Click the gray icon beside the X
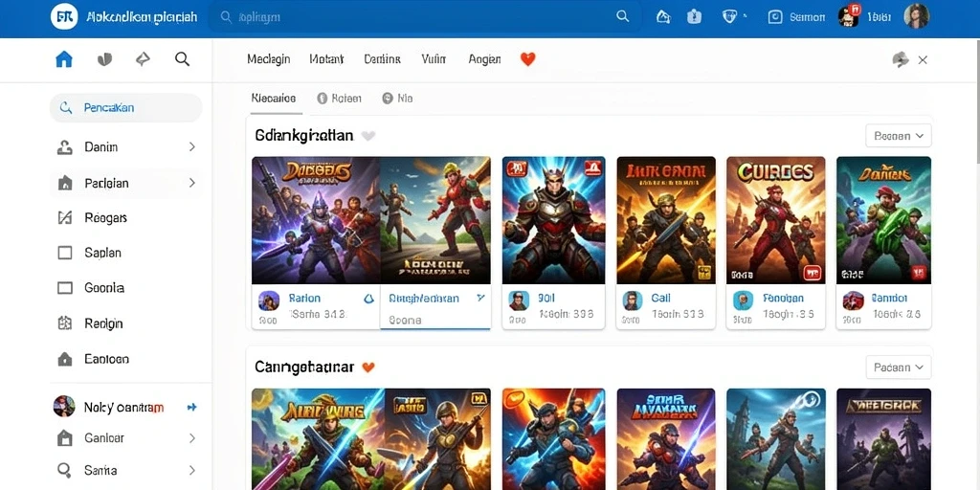The image size is (980, 490). click(x=901, y=60)
